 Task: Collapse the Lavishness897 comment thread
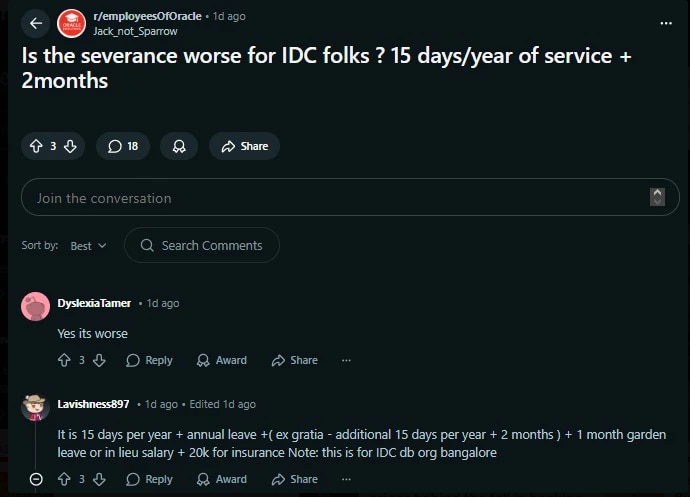tap(36, 479)
